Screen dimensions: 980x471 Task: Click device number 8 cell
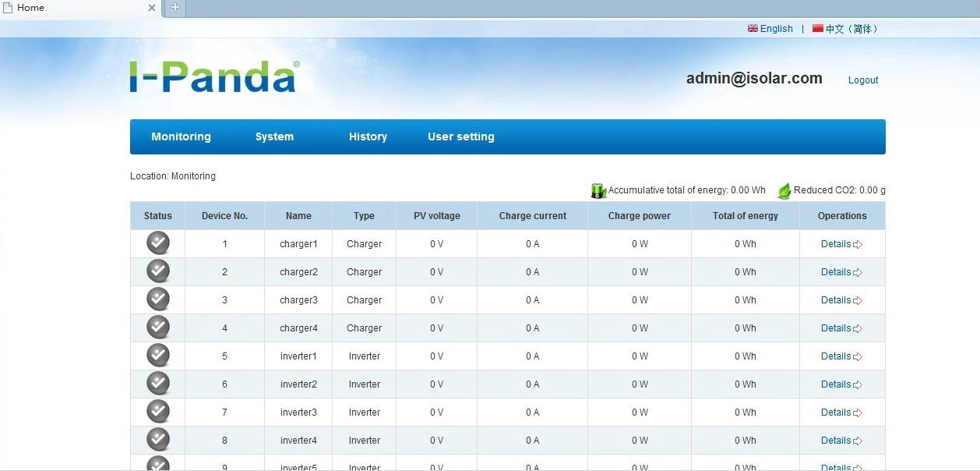[x=224, y=441]
